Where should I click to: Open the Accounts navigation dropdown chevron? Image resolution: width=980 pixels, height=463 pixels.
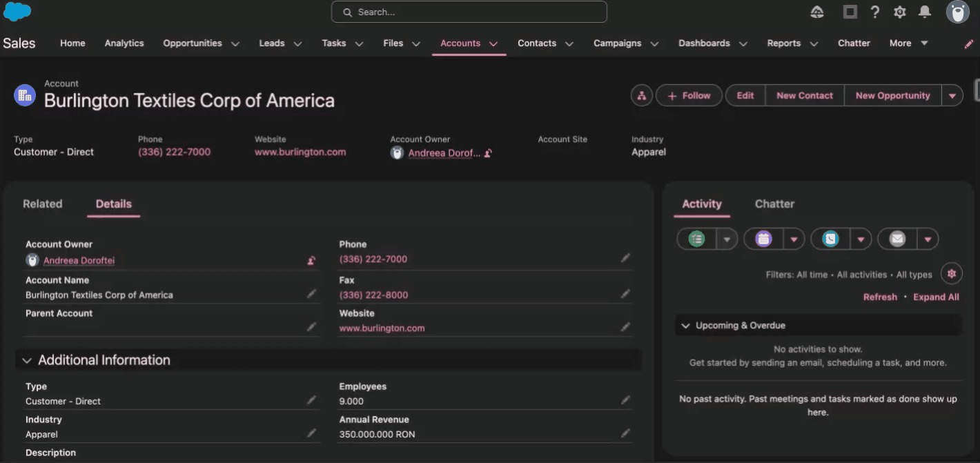tap(493, 43)
